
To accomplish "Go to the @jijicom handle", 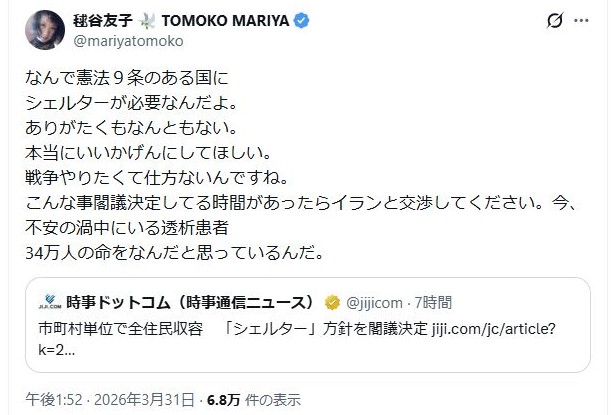I will 376,302.
